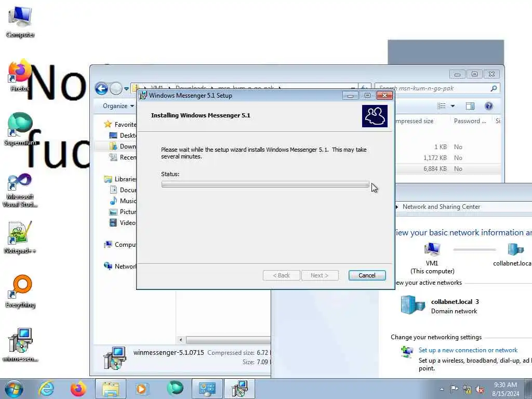Screen dimensions: 532x399
Task: Open the winmessenger installer desktop icon
Action: (20, 345)
